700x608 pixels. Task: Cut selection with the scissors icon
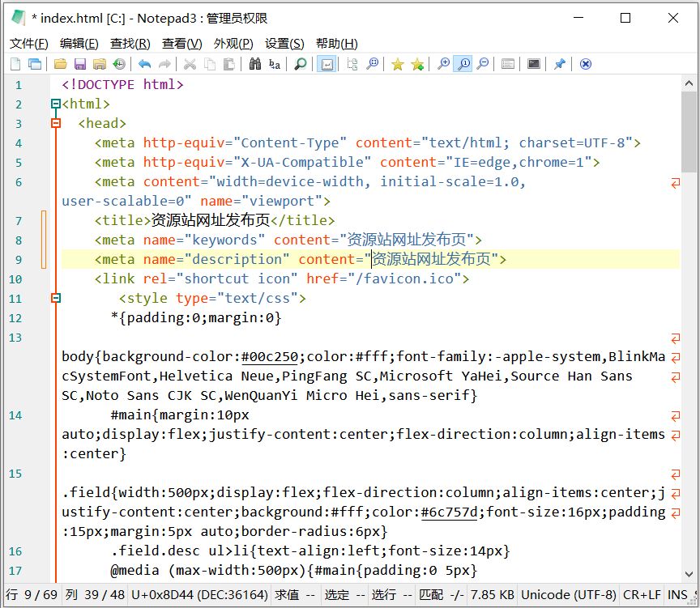[190, 64]
